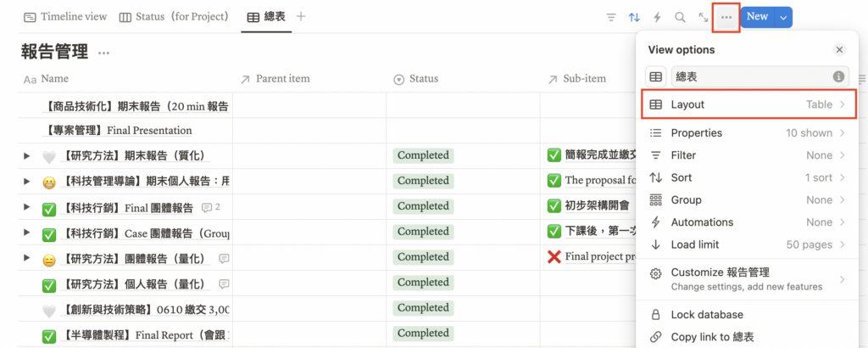Click Copy link to 總表

tap(712, 337)
